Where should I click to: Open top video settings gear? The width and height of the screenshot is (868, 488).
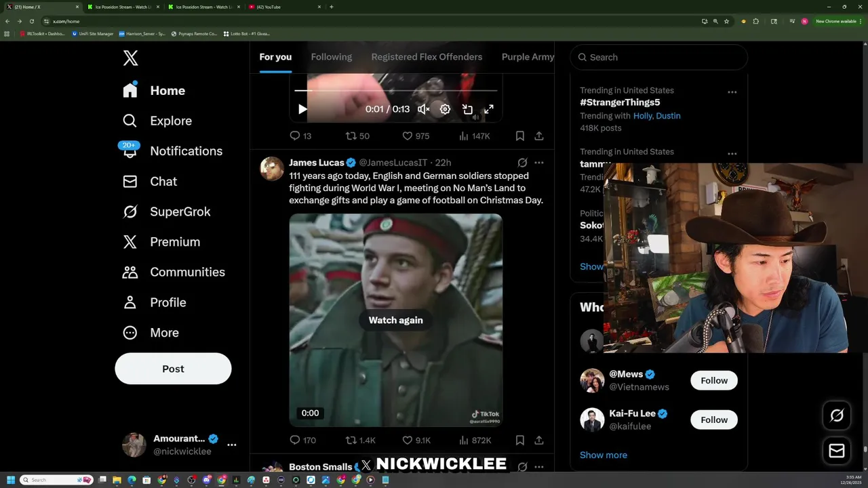(445, 109)
